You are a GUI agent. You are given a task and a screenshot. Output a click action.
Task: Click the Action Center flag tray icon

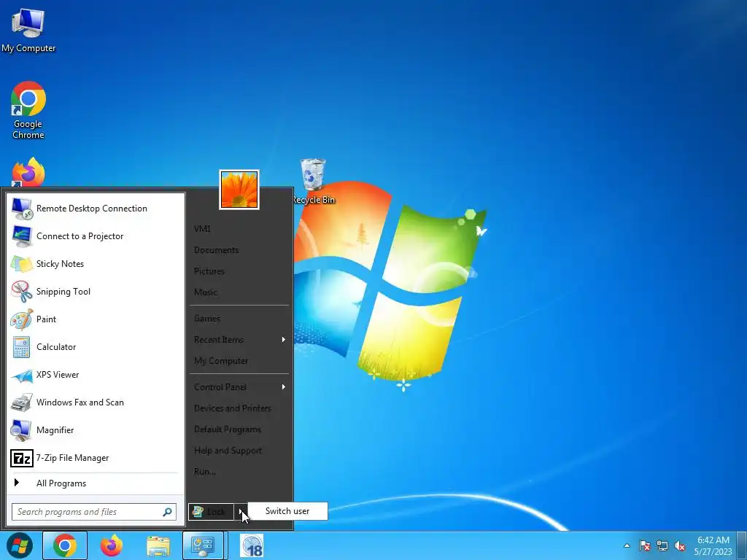645,545
